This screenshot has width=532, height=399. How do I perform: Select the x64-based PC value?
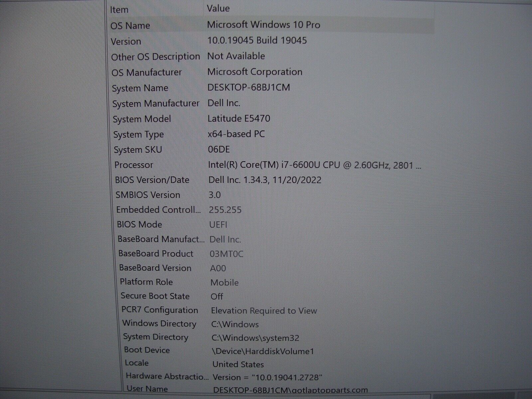pyautogui.click(x=236, y=134)
